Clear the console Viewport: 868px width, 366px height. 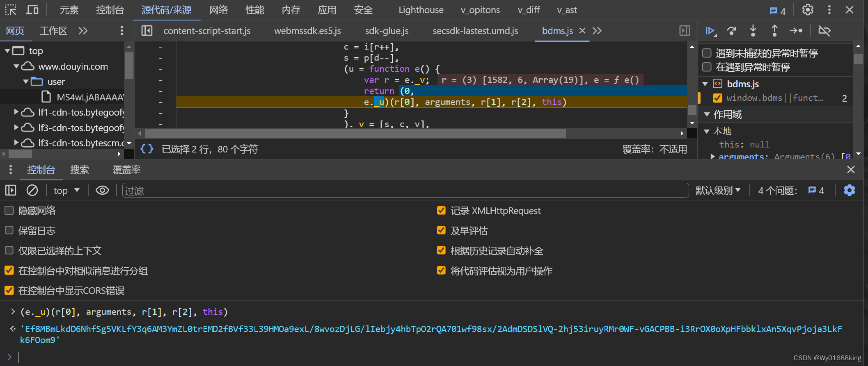[x=32, y=190]
